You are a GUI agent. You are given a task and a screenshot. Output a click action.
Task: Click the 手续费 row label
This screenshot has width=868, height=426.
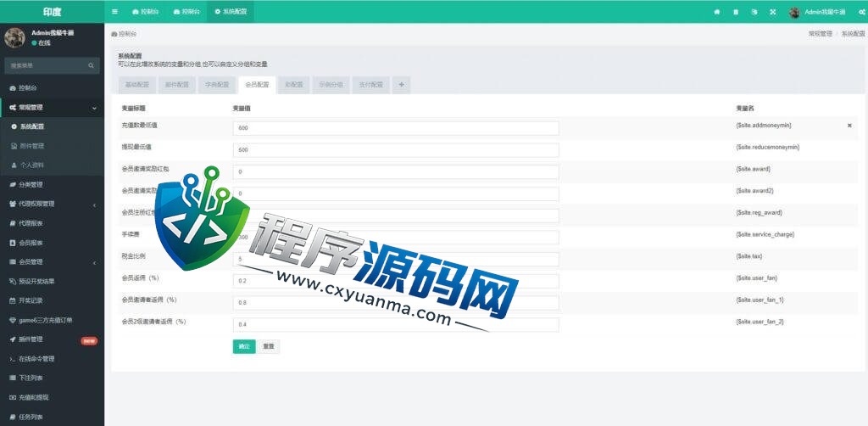pos(130,234)
